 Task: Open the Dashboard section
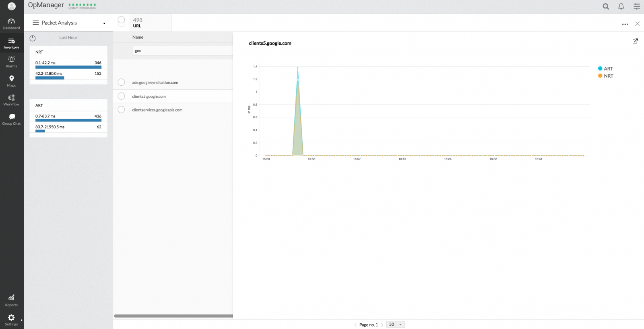point(11,24)
